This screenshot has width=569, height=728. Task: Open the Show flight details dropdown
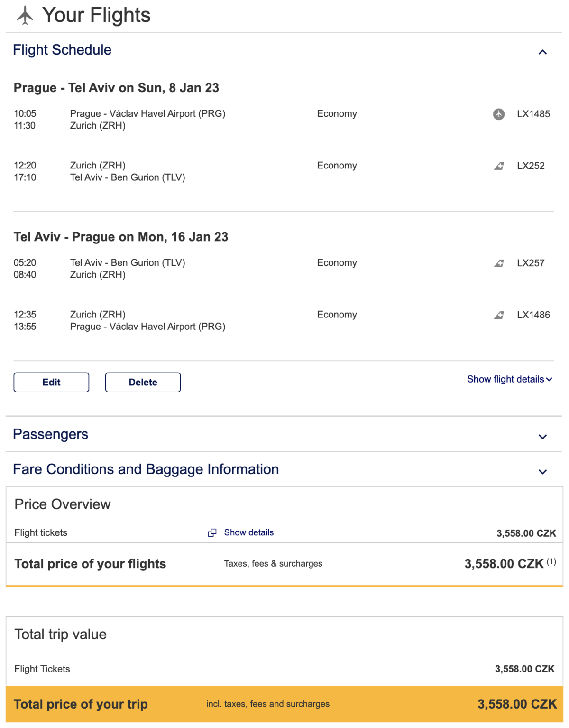click(x=509, y=379)
